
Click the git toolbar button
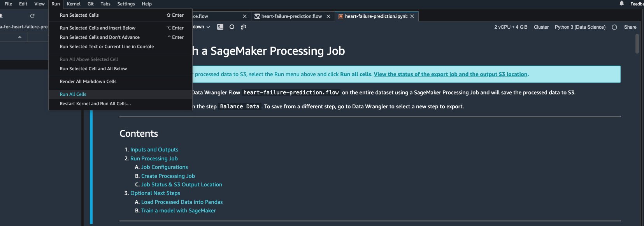(244, 27)
